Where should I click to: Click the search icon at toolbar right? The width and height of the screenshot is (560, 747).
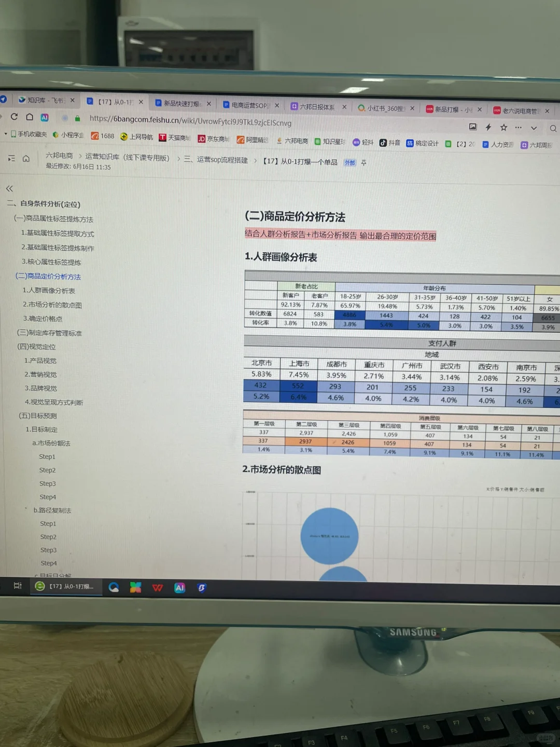pos(553,128)
